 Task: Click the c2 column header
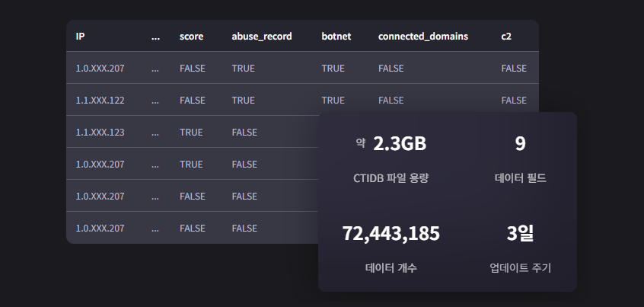pyautogui.click(x=506, y=36)
